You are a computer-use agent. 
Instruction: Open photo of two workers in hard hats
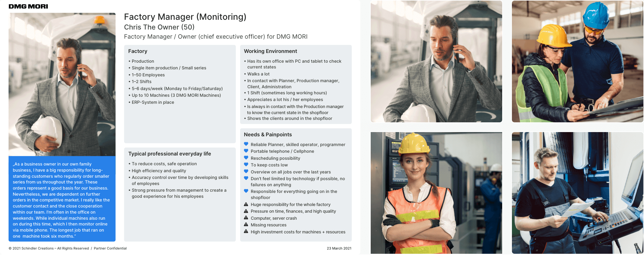[x=578, y=61]
